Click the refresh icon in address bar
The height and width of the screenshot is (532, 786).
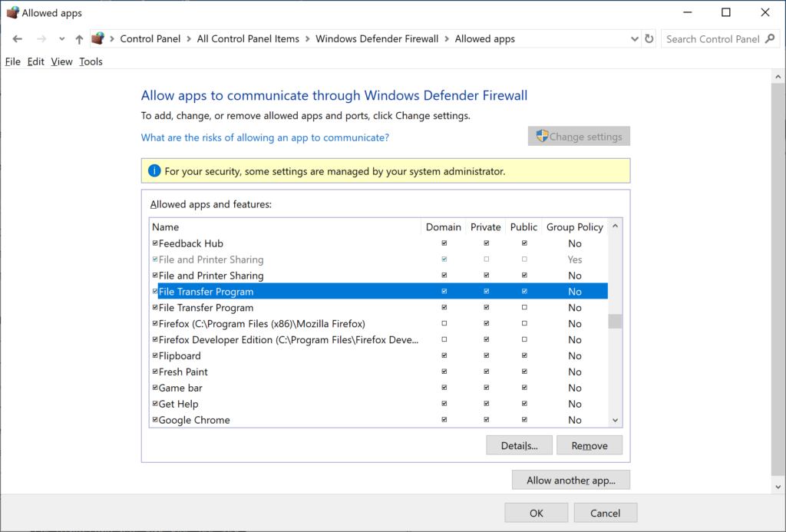(x=649, y=38)
